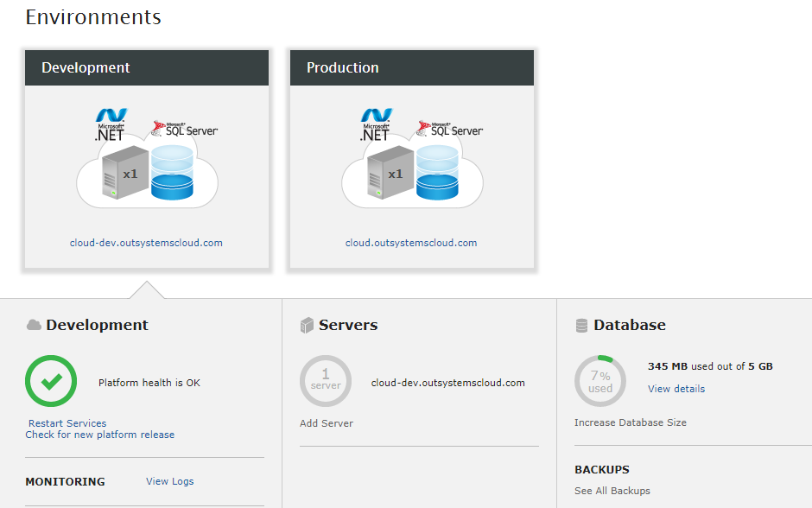Select the Development environment card header
Viewport: 812px width, 508px height.
147,67
